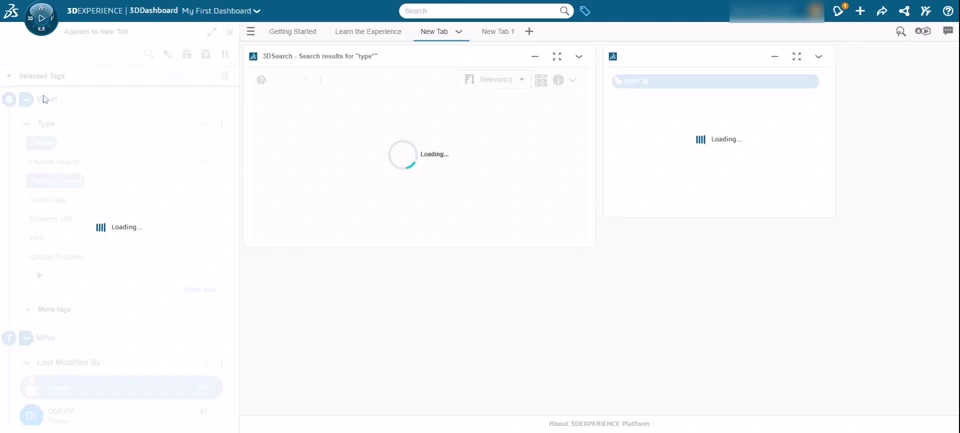Select the New Tab tab

(x=434, y=31)
